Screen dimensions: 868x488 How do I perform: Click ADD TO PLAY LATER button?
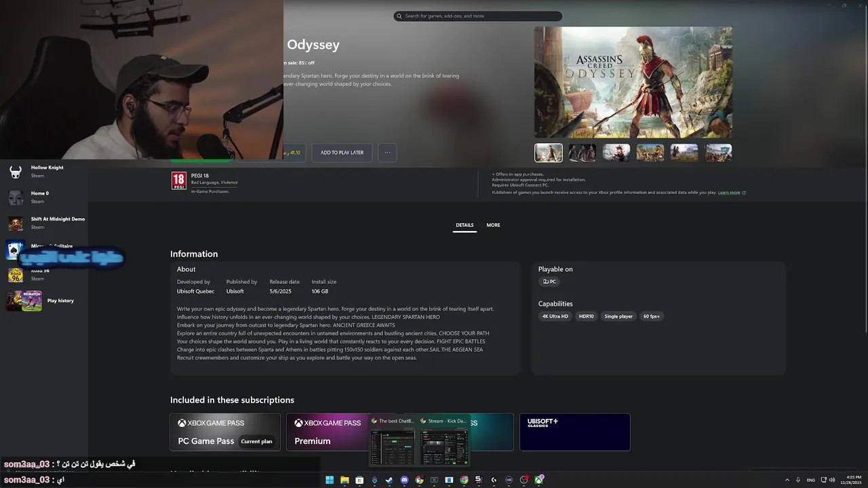[x=342, y=152]
